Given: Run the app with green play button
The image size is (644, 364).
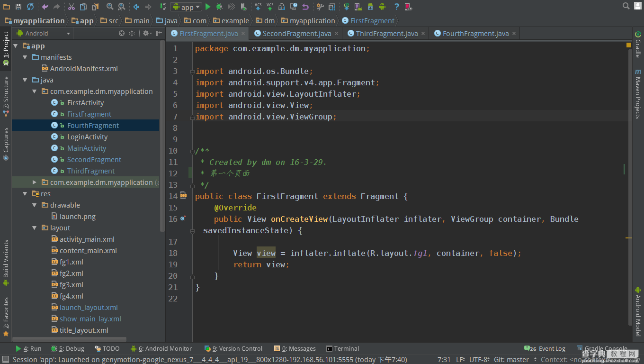Looking at the screenshot, I should [208, 7].
